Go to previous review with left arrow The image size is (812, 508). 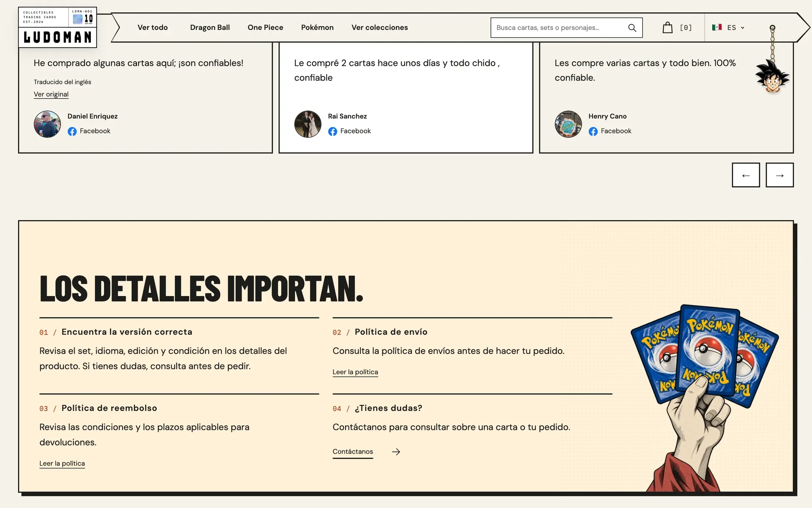pyautogui.click(x=746, y=175)
